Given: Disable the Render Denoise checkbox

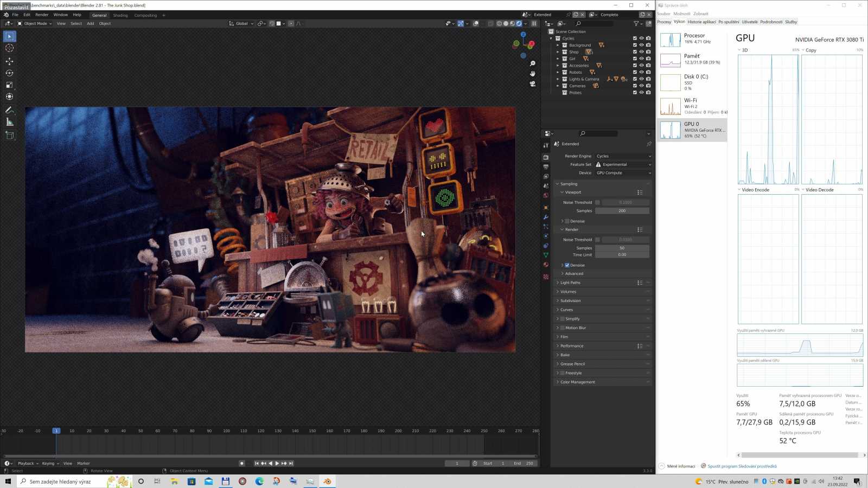Looking at the screenshot, I should coord(567,265).
